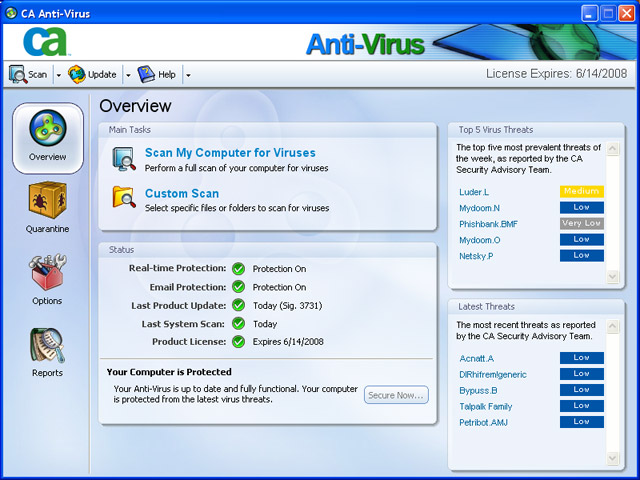Click the Last System Scan check icon
This screenshot has width=640, height=480.
238,324
